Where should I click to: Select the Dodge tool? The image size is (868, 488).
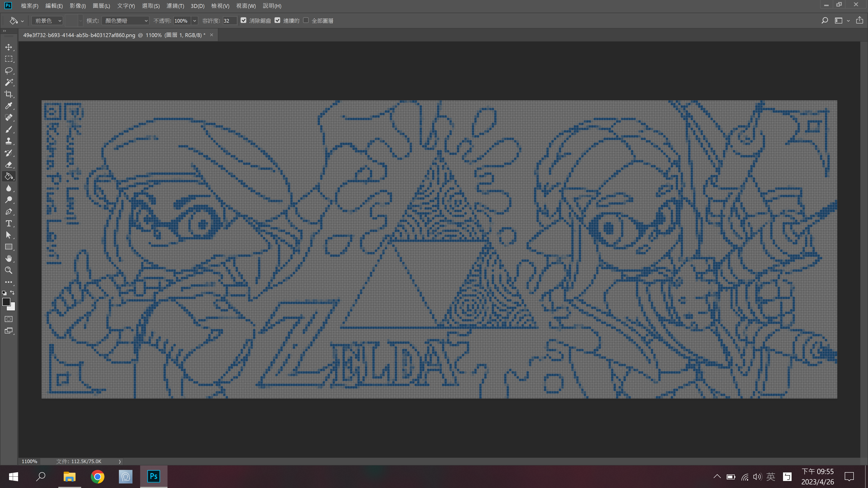pyautogui.click(x=9, y=200)
